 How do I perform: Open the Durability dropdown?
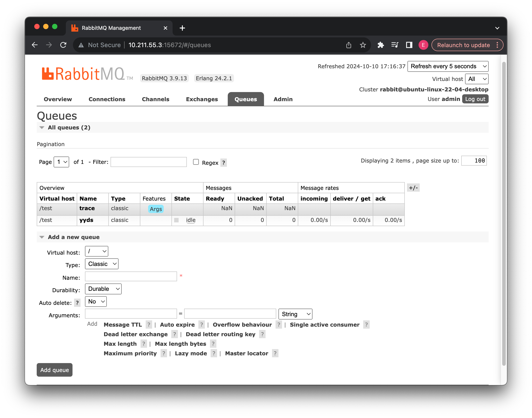coord(103,289)
